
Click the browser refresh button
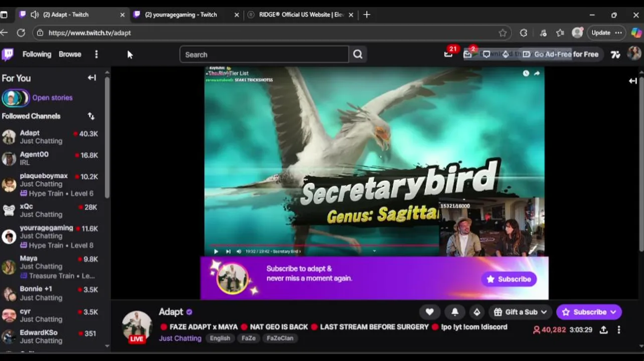click(x=21, y=33)
